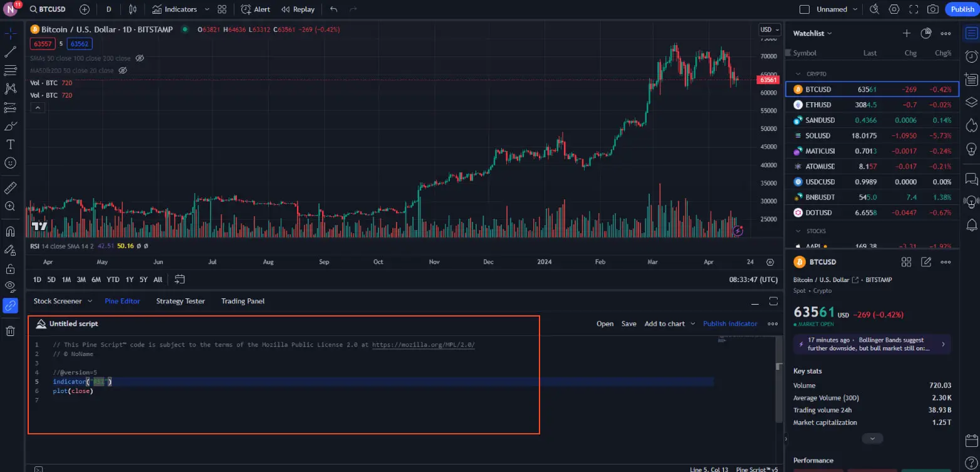980x472 pixels.
Task: Switch to the Strategy Tester tab
Action: coord(180,301)
